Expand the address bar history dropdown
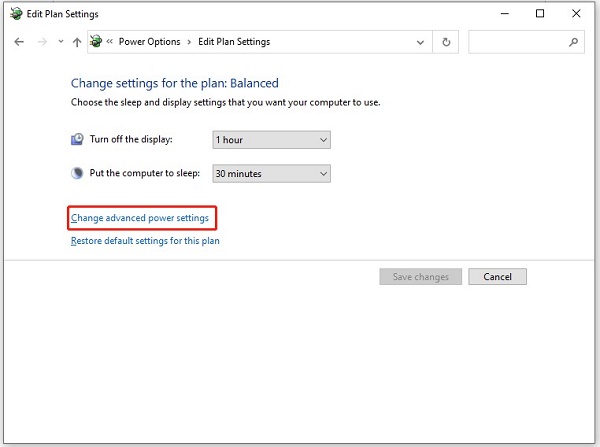Viewport: 600px width, 447px height. point(420,42)
